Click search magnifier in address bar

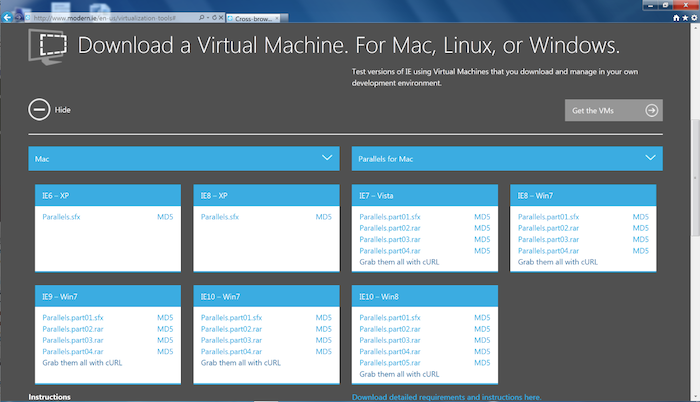click(x=201, y=18)
